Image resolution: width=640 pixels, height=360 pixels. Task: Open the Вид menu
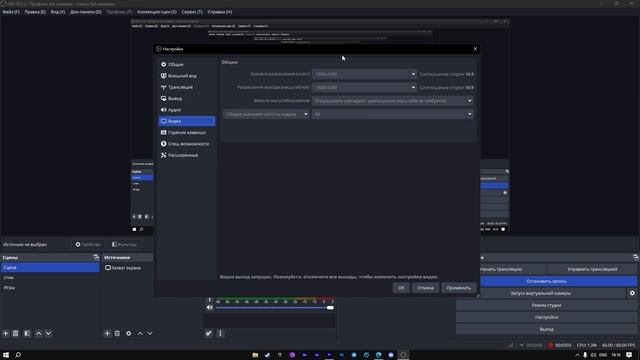pyautogui.click(x=58, y=12)
